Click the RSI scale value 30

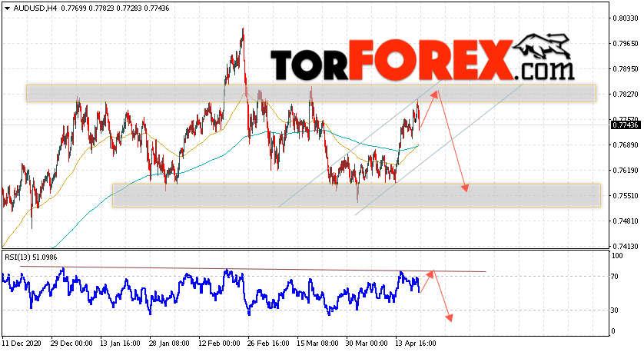point(615,310)
